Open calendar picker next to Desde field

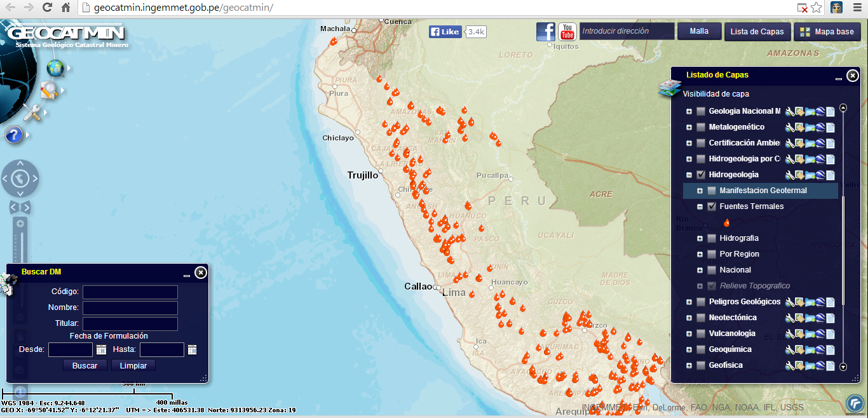101,349
